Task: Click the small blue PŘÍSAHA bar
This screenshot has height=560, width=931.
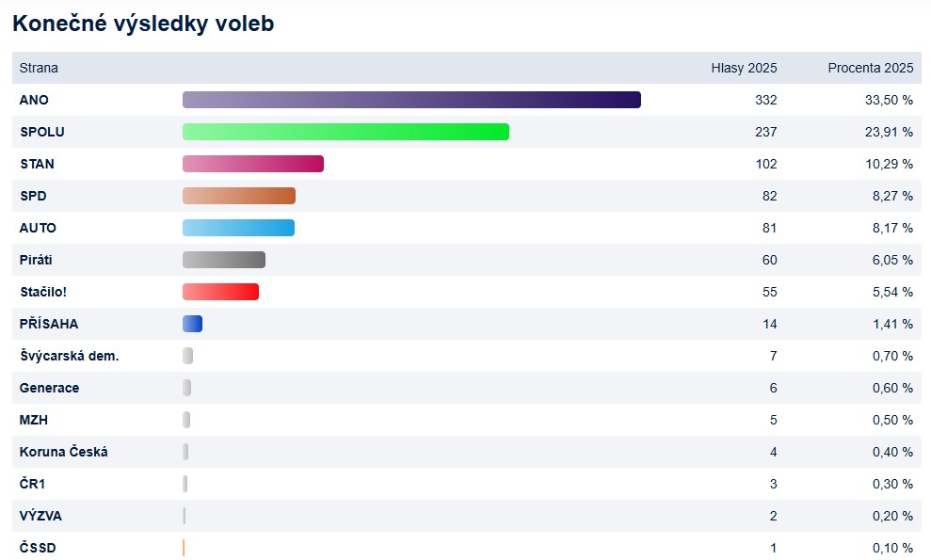Action: pos(192,324)
